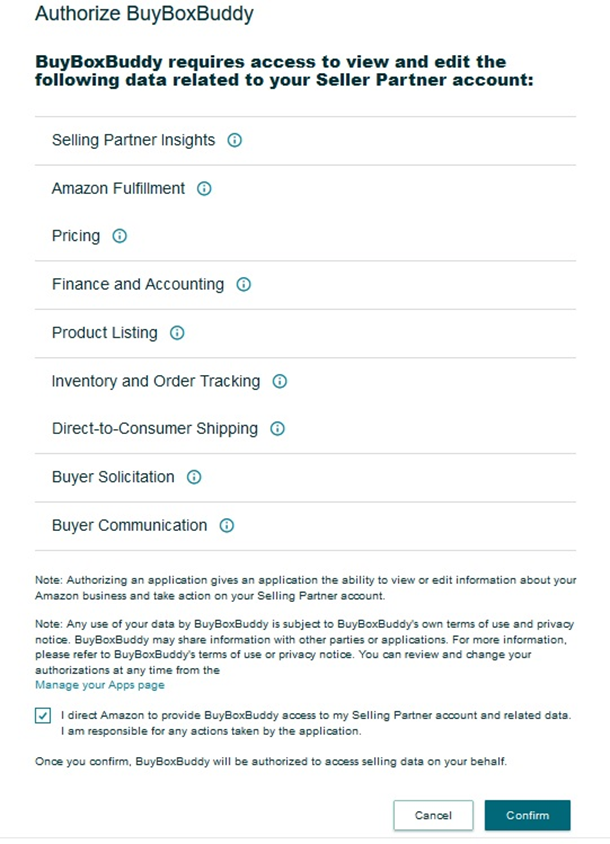Image resolution: width=610 pixels, height=844 pixels.
Task: Open the Manage your Apps page link
Action: (x=100, y=685)
